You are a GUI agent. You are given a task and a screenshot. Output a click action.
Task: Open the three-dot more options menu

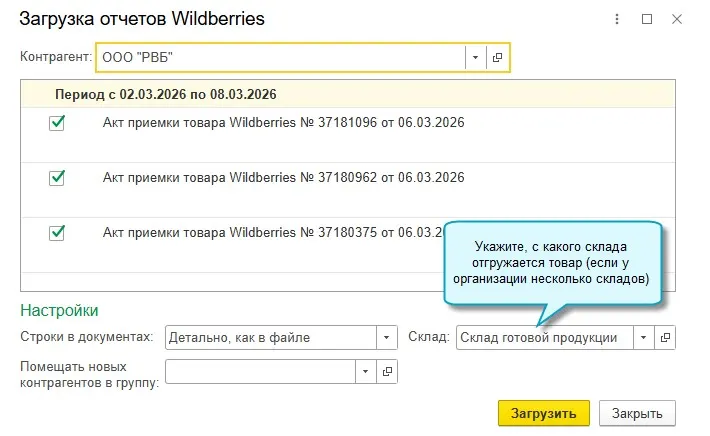(x=617, y=19)
